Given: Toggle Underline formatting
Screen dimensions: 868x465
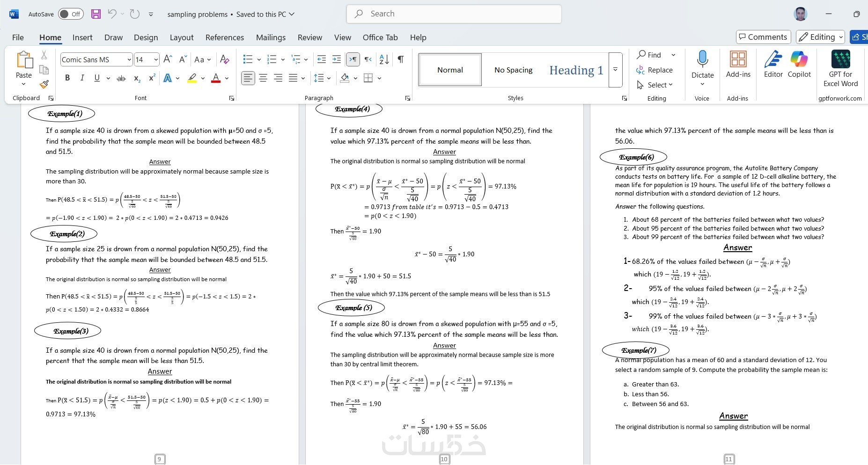Looking at the screenshot, I should (x=97, y=78).
